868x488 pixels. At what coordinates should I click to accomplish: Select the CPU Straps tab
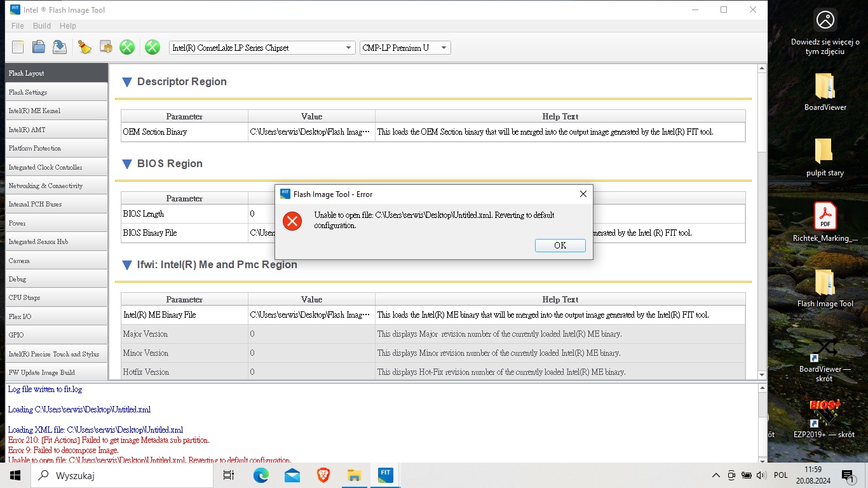[x=57, y=297]
